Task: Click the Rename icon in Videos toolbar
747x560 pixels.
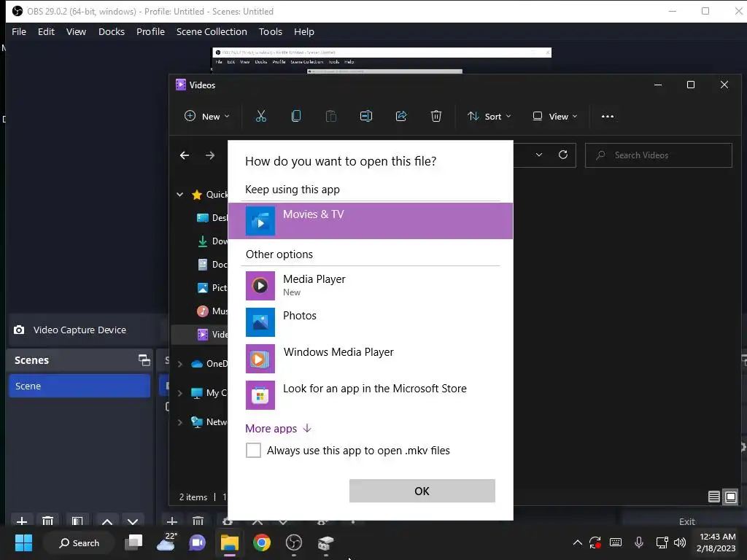Action: coord(366,116)
